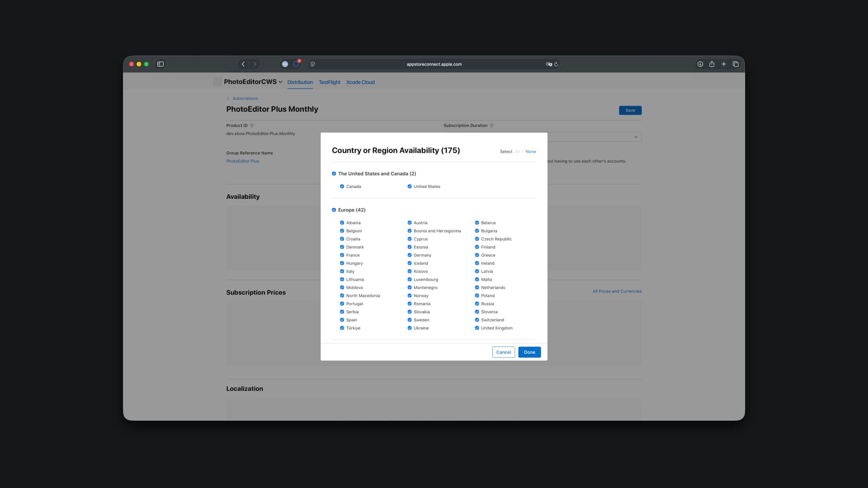Click the reload page icon
Viewport: 868px width, 488px height.
[x=556, y=64]
